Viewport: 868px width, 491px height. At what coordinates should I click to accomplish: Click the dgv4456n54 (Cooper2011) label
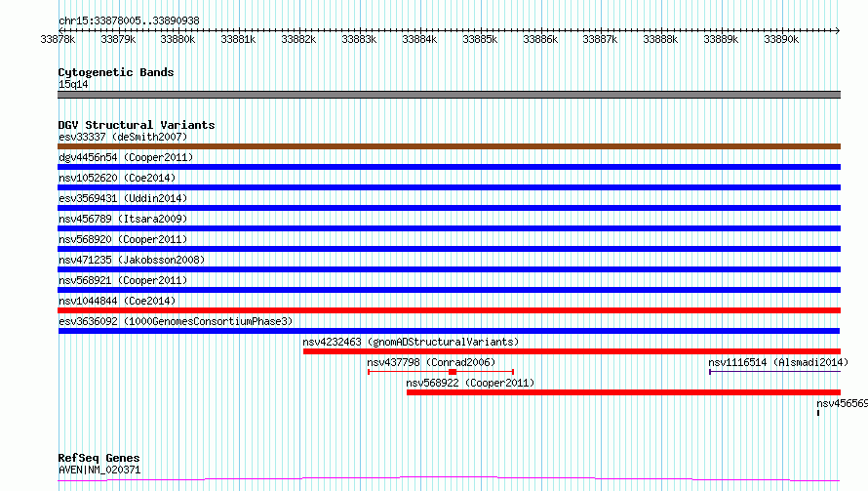pyautogui.click(x=126, y=157)
